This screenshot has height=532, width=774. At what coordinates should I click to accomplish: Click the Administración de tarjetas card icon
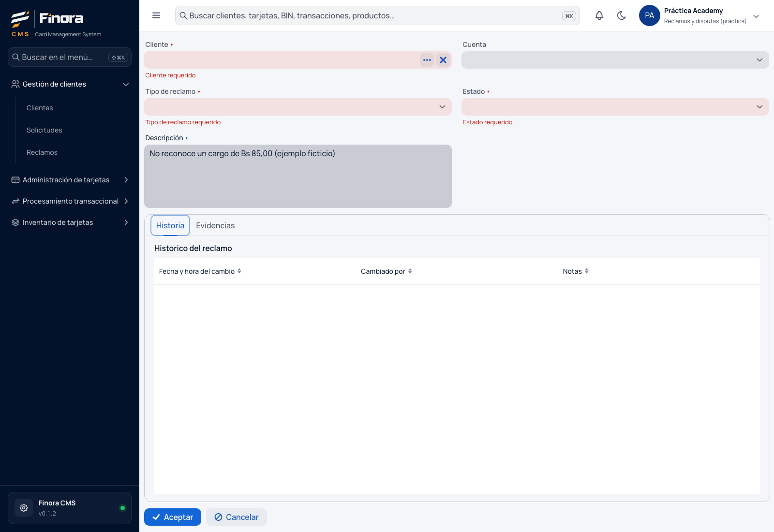pos(15,180)
